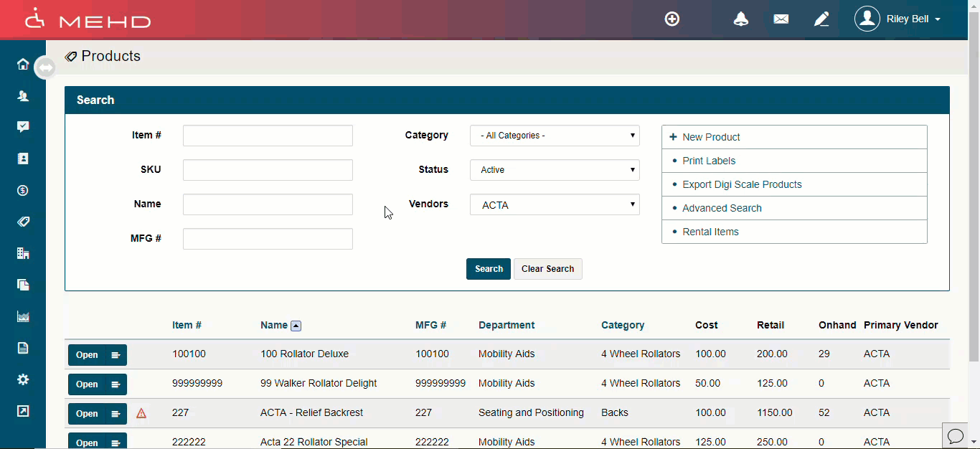
Task: Click the Clear Search button
Action: pos(547,269)
